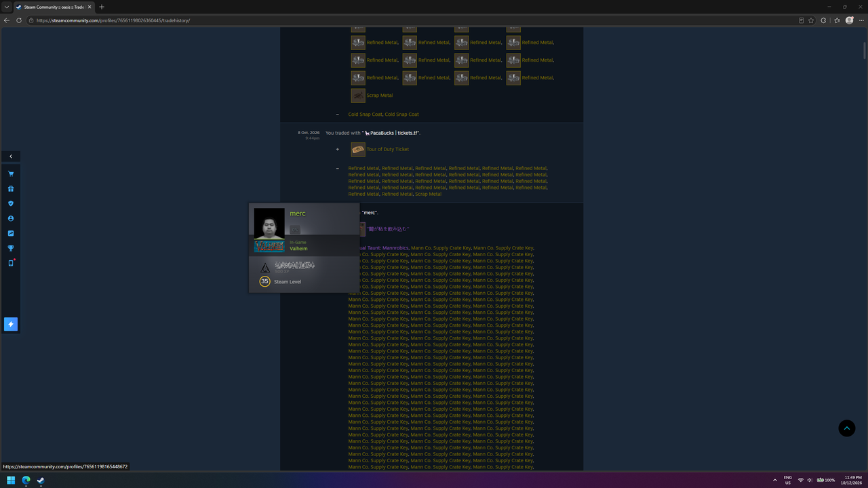Open the mobile phone sidebar icon
This screenshot has width=868, height=488.
(x=11, y=263)
